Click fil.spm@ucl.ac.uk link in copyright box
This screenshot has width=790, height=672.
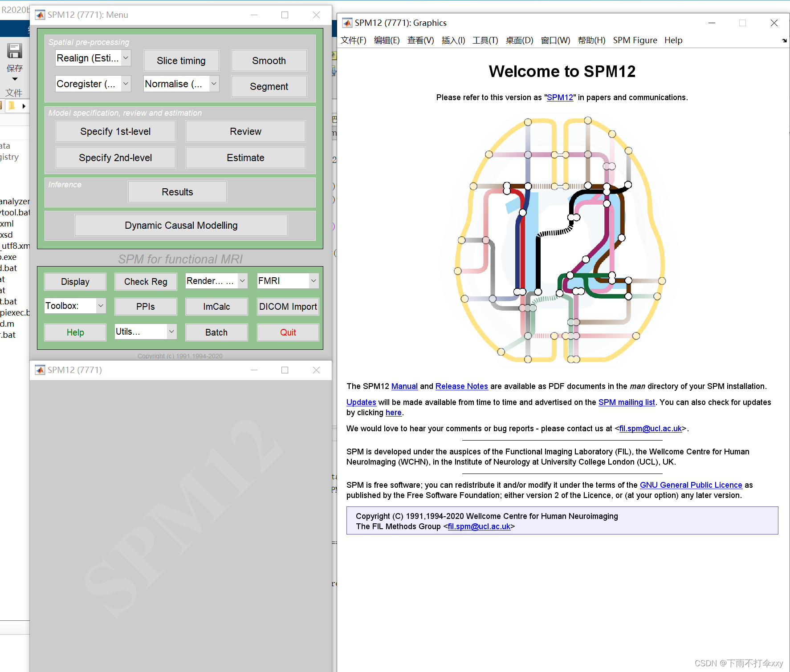(479, 526)
